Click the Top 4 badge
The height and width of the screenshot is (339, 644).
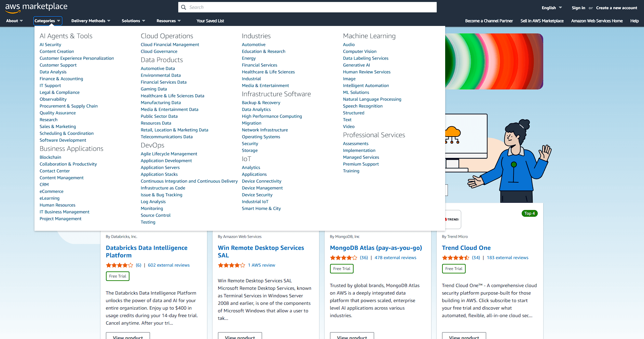coord(529,213)
